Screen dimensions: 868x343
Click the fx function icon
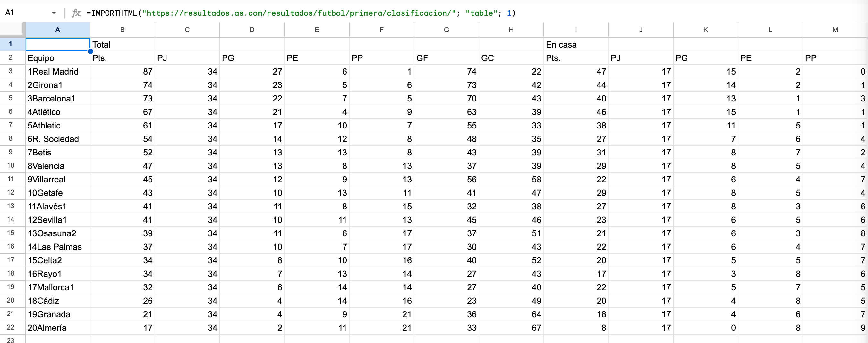(x=76, y=13)
